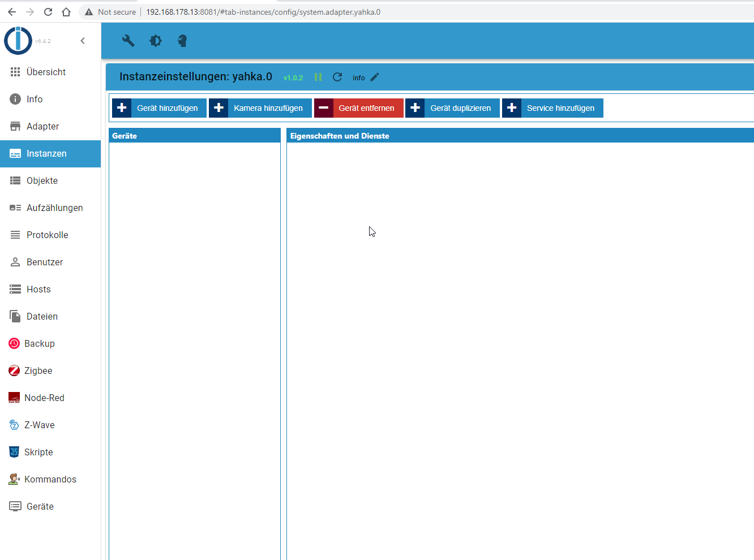Open the Backup tab

pyautogui.click(x=50, y=343)
